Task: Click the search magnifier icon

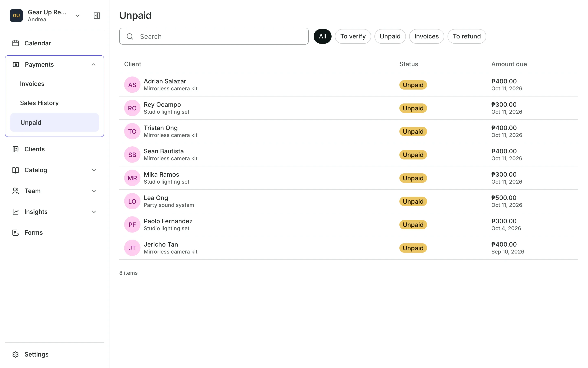Action: 130,36
